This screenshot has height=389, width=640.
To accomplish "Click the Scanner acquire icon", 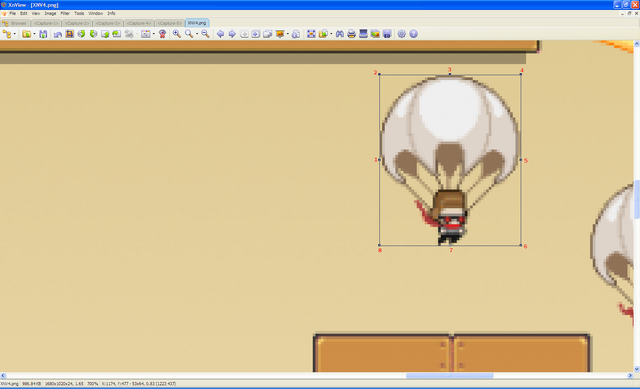I will point(363,34).
